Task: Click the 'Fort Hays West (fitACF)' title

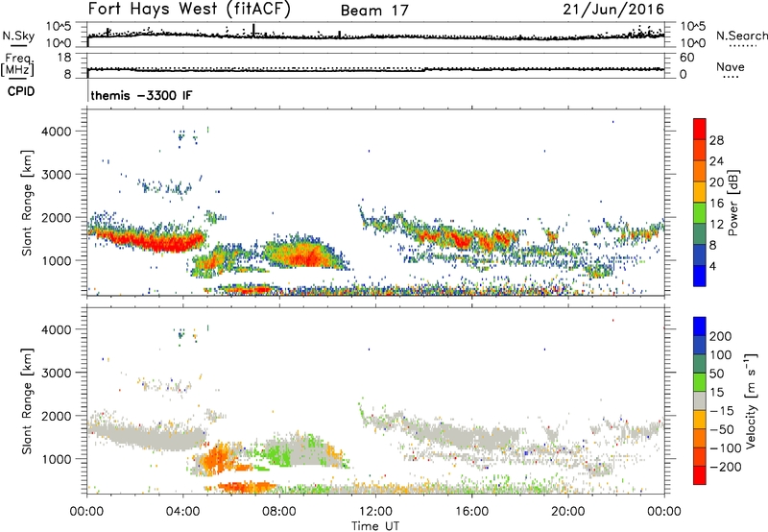Action: pyautogui.click(x=189, y=10)
